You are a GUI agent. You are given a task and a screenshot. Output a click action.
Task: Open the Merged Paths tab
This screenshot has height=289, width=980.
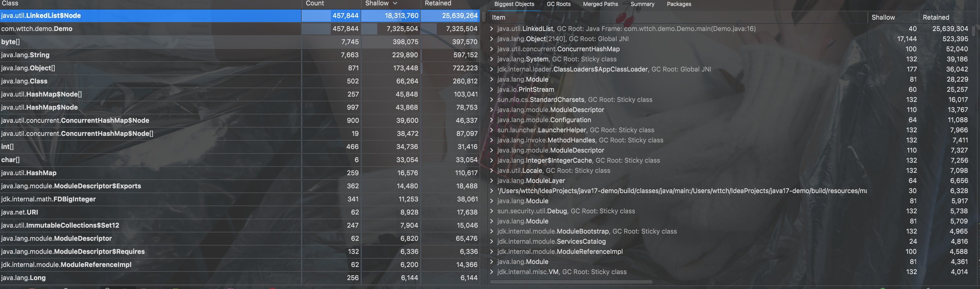pyautogui.click(x=600, y=4)
